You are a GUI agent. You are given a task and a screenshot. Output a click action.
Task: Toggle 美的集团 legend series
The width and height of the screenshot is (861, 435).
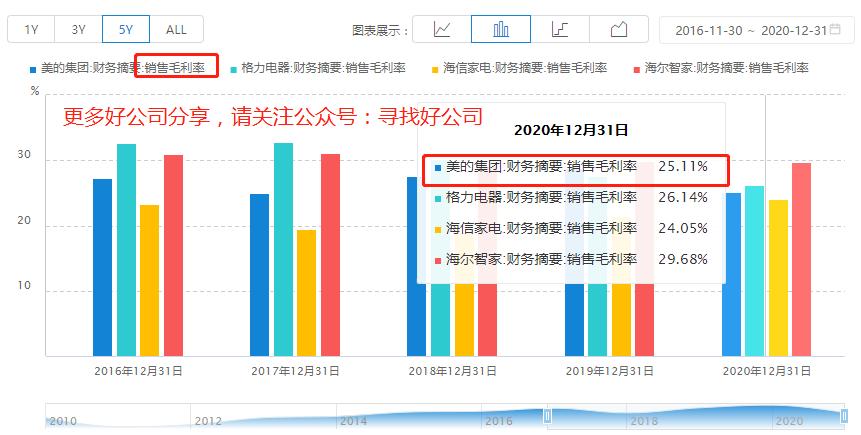118,68
